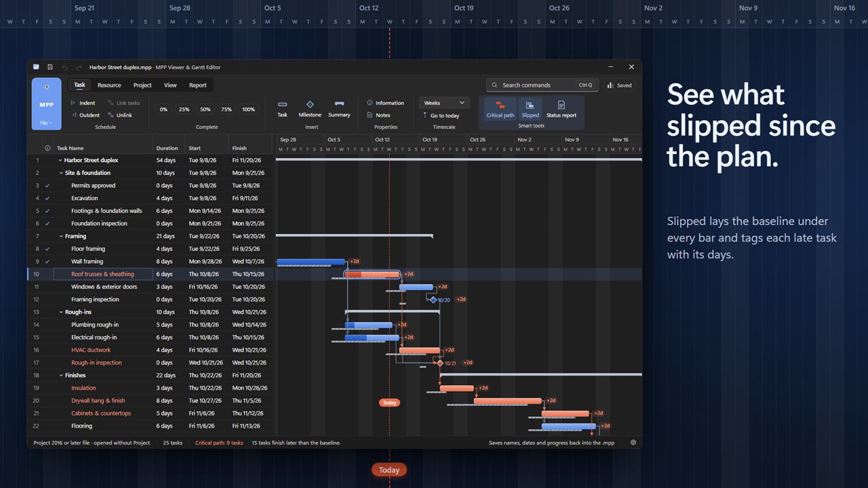This screenshot has height=488, width=868.
Task: Open the settings gear in status bar
Action: [x=633, y=443]
